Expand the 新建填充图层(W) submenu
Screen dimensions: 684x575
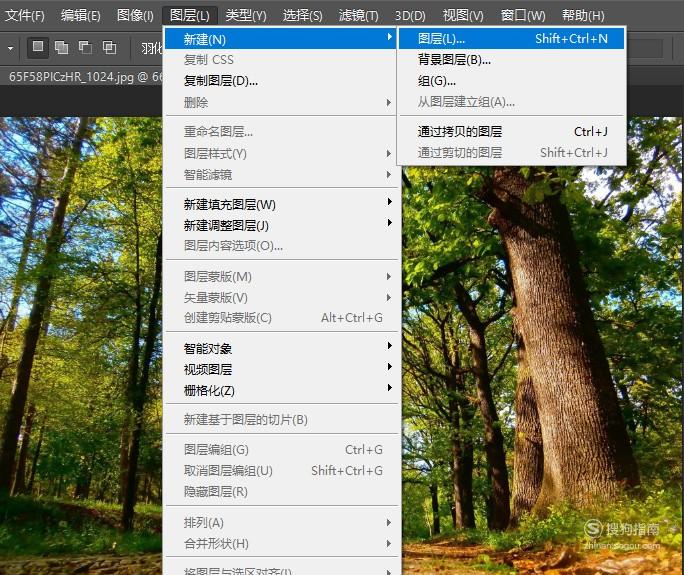point(281,204)
